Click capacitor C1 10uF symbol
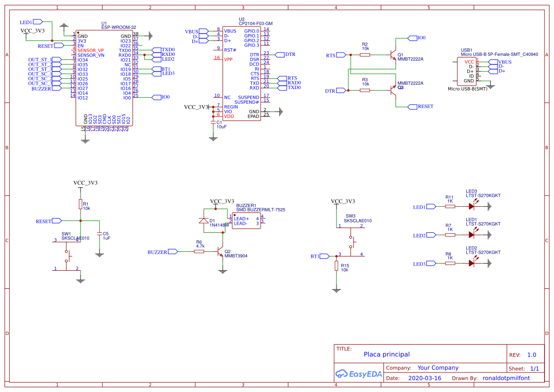Viewport: 554px width, 392px height. coord(213,122)
